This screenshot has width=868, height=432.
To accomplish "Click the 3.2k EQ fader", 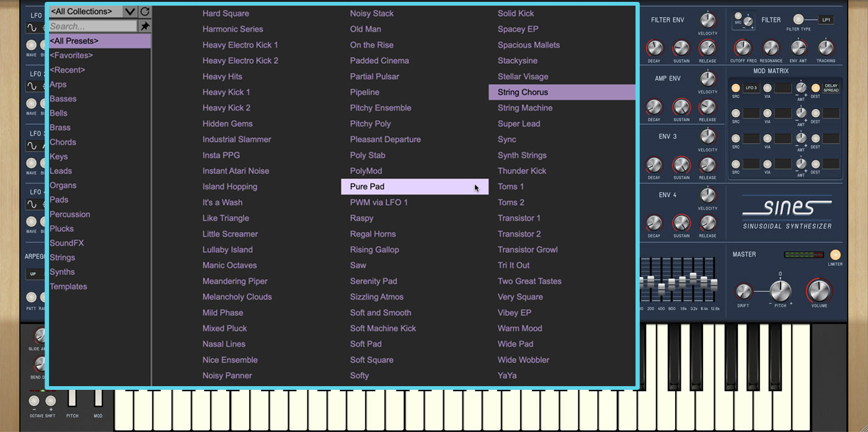I will tap(693, 278).
